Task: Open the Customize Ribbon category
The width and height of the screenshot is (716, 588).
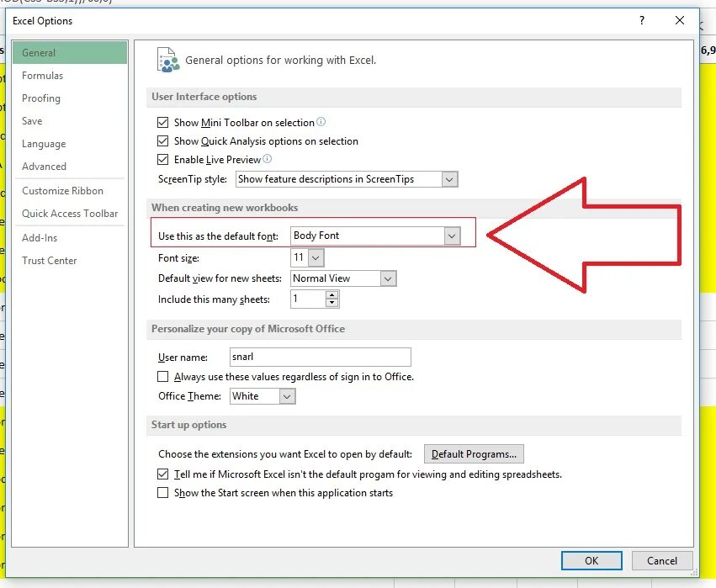Action: [x=69, y=191]
